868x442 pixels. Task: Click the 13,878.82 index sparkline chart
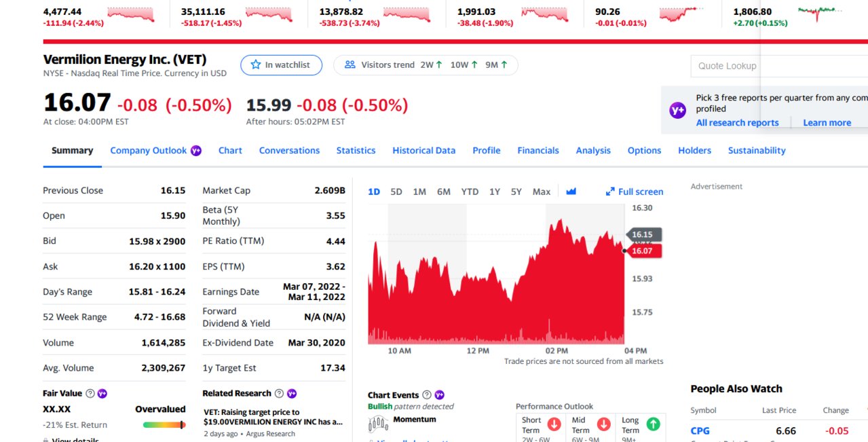pos(407,15)
